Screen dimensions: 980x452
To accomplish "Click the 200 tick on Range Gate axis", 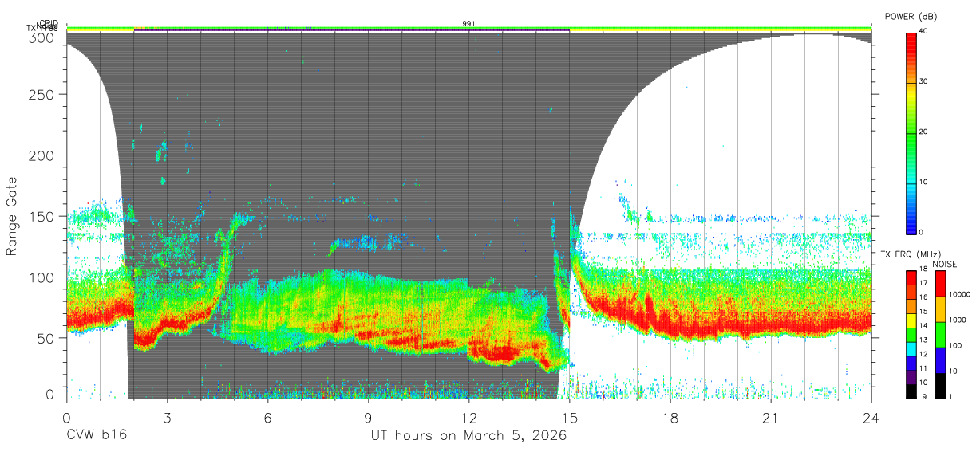I will (x=43, y=155).
